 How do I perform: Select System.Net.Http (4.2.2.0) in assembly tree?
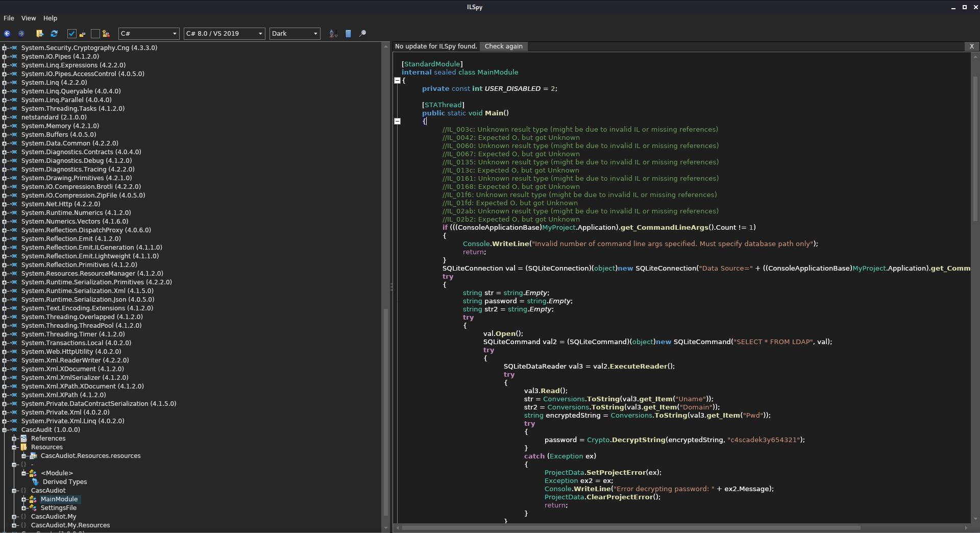[x=61, y=204]
